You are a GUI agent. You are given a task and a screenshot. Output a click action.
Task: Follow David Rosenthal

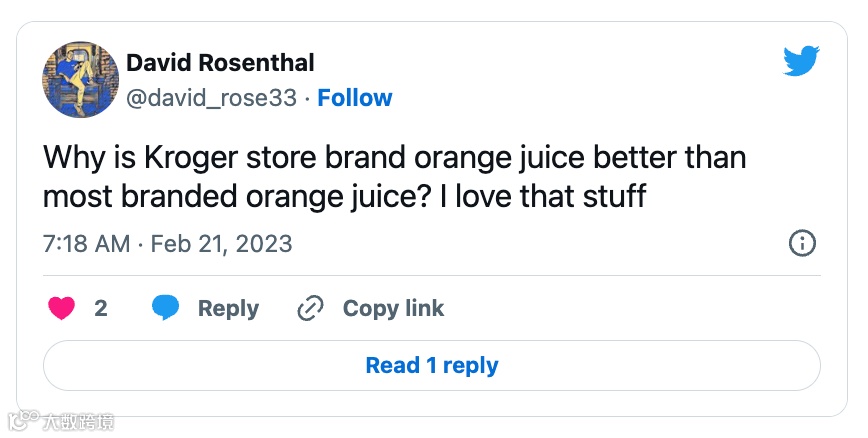click(x=355, y=98)
